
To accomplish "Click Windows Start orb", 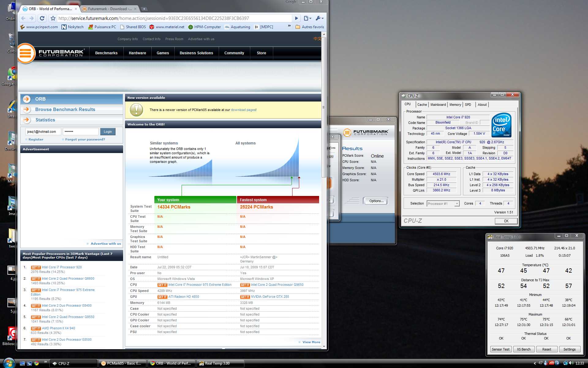I will point(9,363).
